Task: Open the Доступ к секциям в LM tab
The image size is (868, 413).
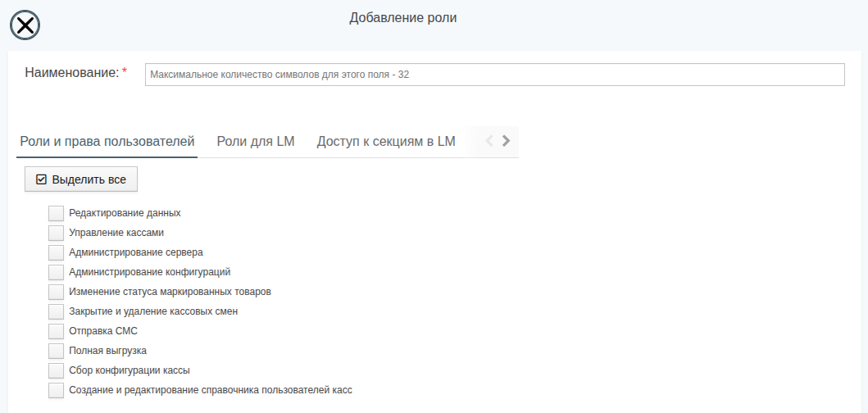Action: pos(386,141)
